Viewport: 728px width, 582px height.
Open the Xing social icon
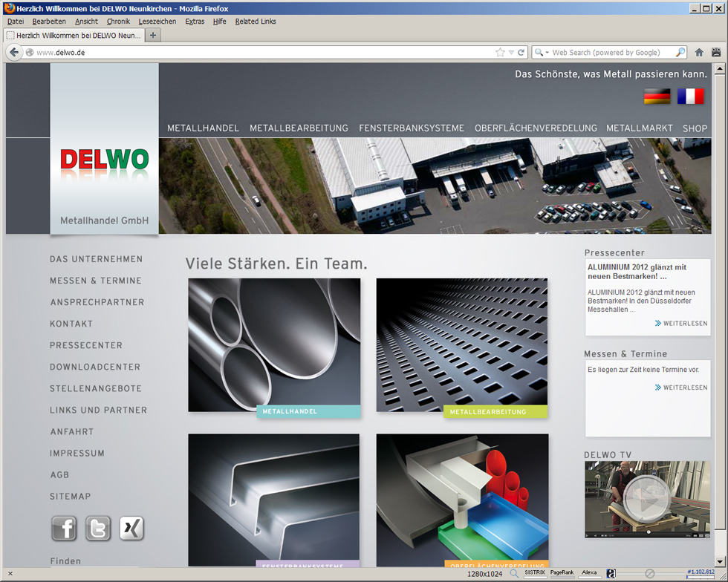point(132,528)
